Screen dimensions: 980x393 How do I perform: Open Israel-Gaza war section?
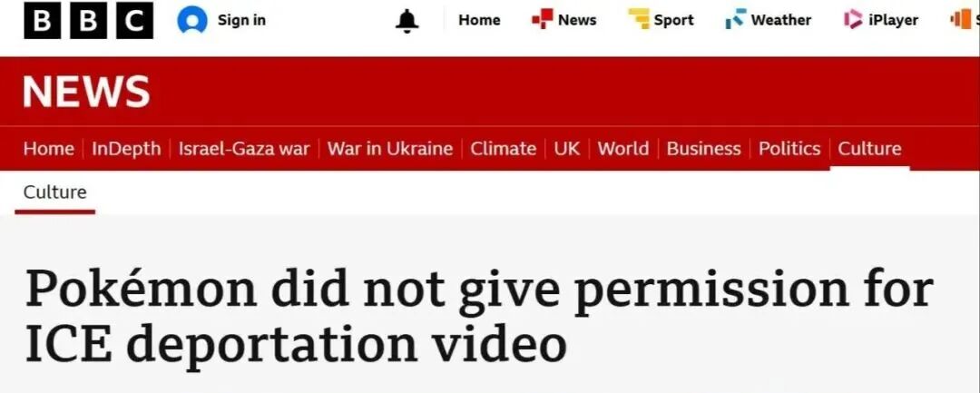coord(244,149)
